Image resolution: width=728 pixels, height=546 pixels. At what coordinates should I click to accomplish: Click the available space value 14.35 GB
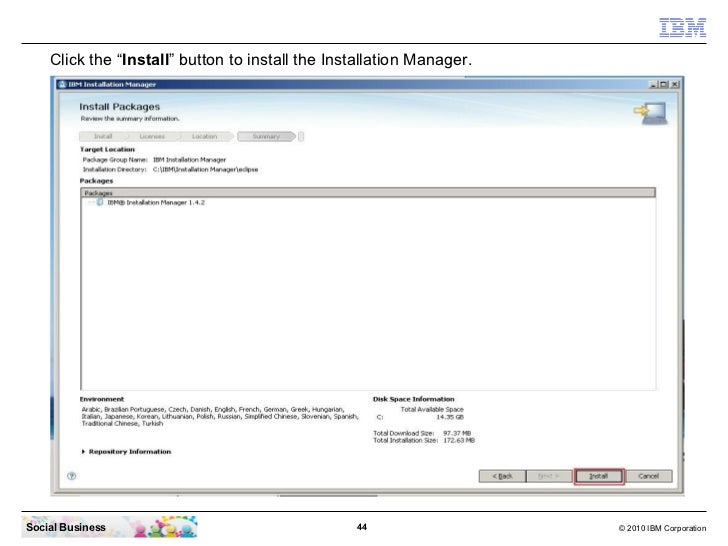pos(450,417)
